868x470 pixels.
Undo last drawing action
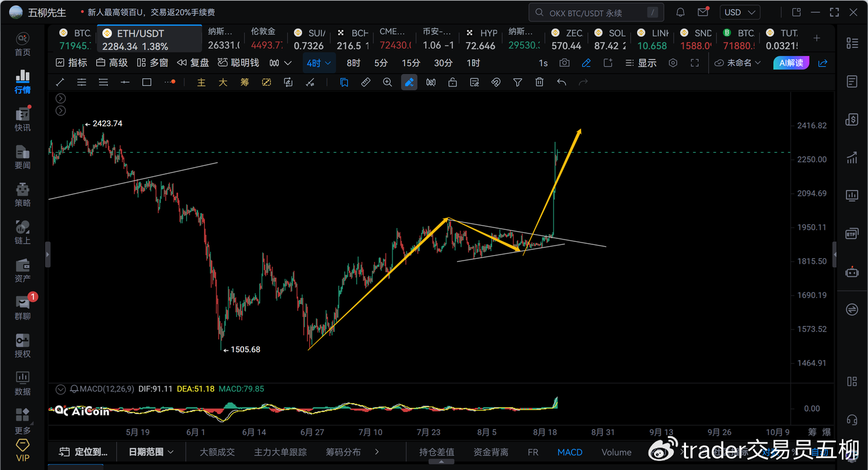click(x=561, y=82)
